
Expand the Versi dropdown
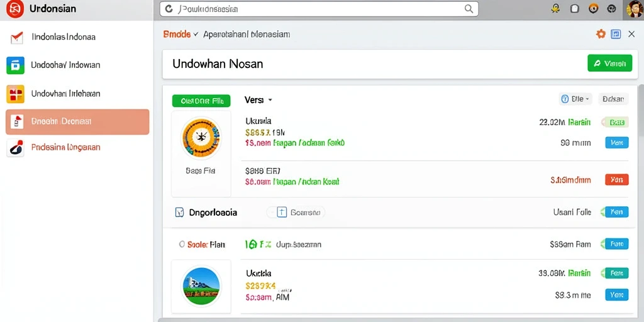coord(258,100)
